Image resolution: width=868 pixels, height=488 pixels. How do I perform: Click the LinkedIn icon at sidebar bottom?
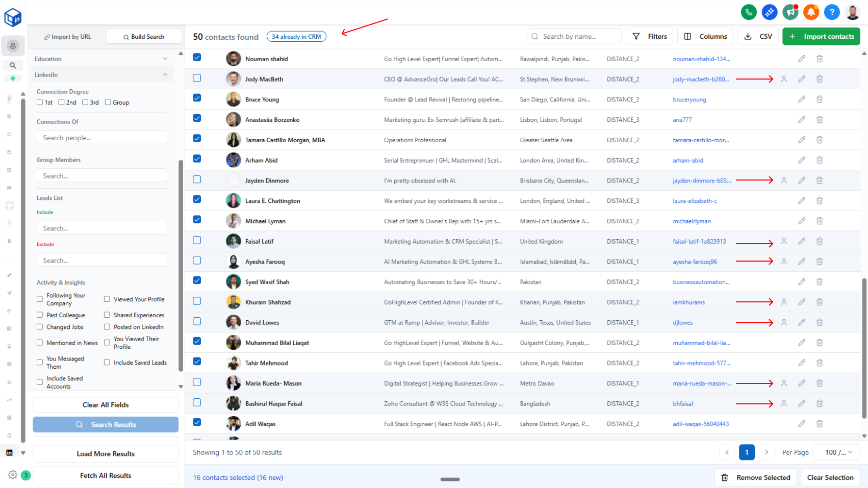tap(10, 452)
